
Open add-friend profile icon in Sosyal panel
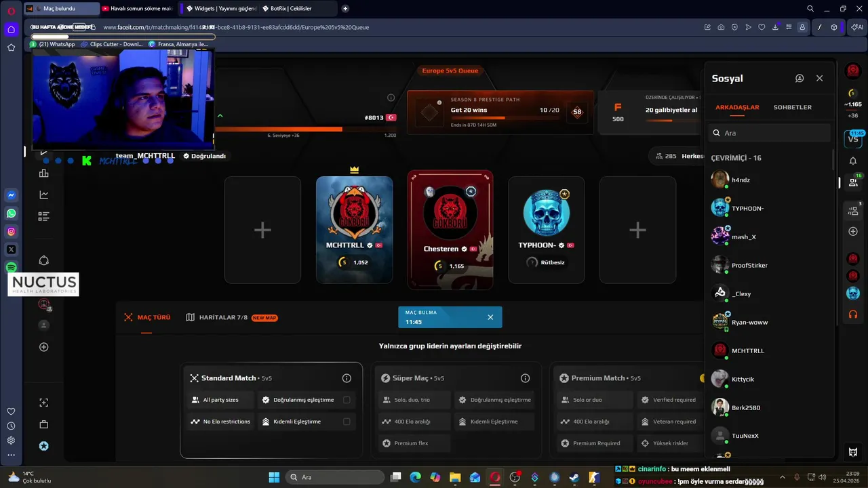800,79
